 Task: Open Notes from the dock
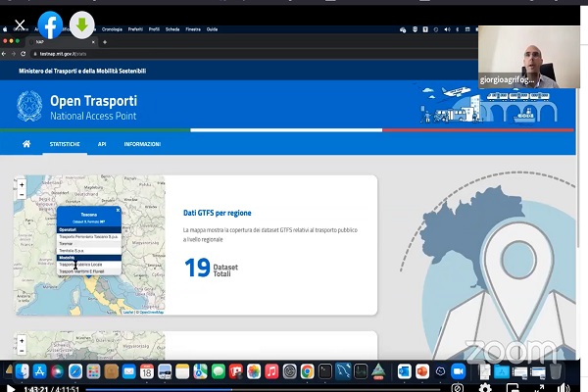coord(182,371)
